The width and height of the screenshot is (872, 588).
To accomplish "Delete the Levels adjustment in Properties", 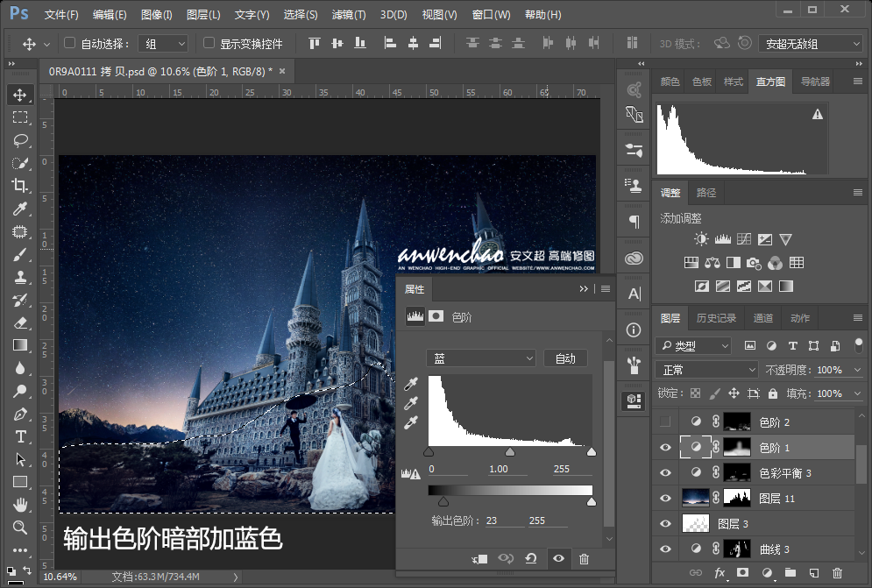I will (584, 558).
